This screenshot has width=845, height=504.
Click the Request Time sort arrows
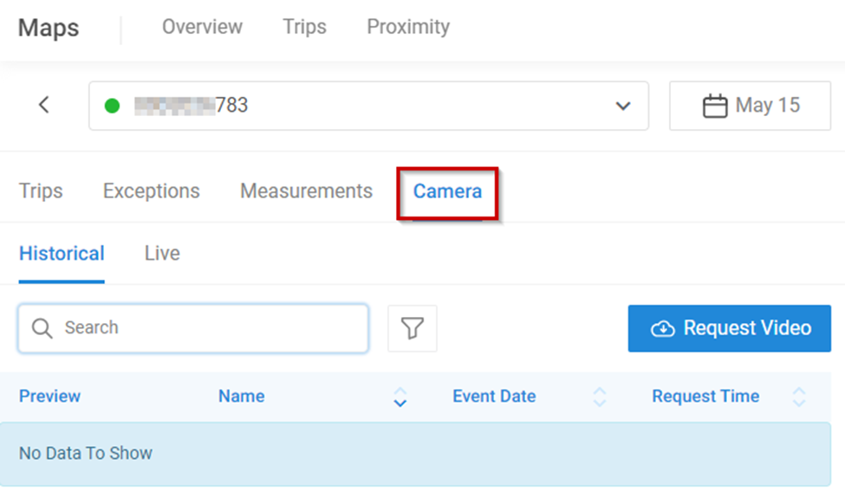798,397
